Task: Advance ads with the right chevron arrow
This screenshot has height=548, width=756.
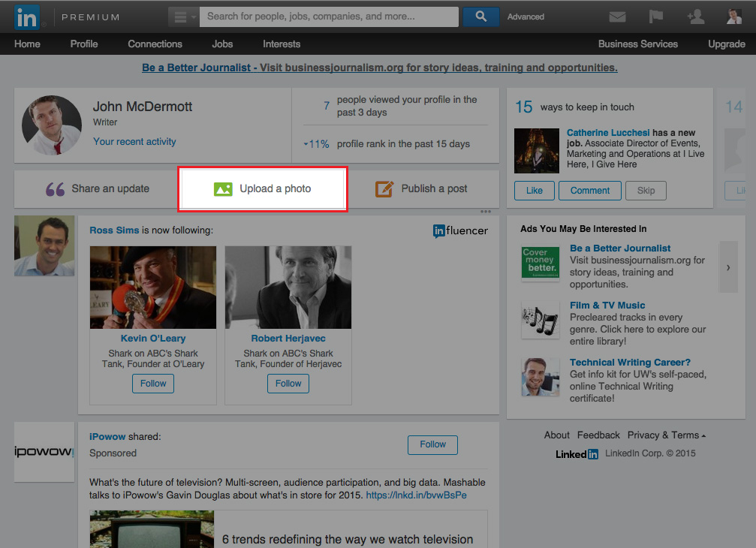Action: click(x=727, y=267)
